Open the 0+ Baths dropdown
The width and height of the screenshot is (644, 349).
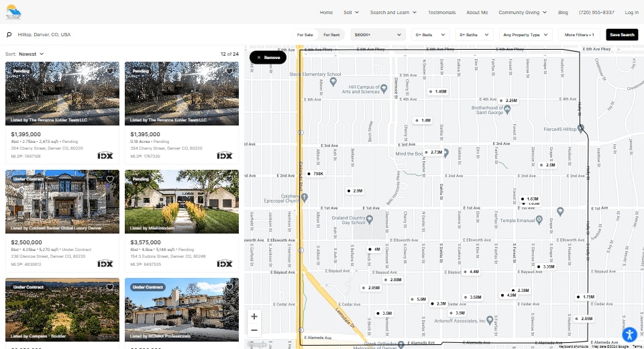pyautogui.click(x=474, y=35)
